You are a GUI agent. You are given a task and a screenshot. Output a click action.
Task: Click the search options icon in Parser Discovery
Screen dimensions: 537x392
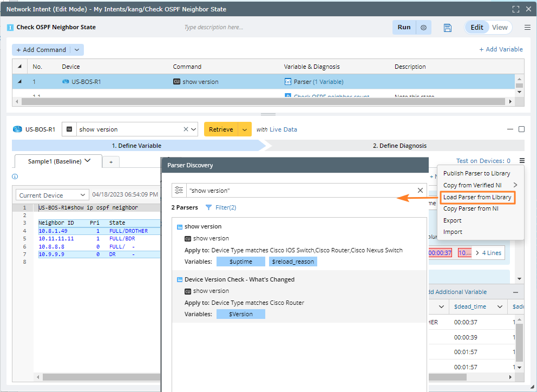tap(179, 191)
